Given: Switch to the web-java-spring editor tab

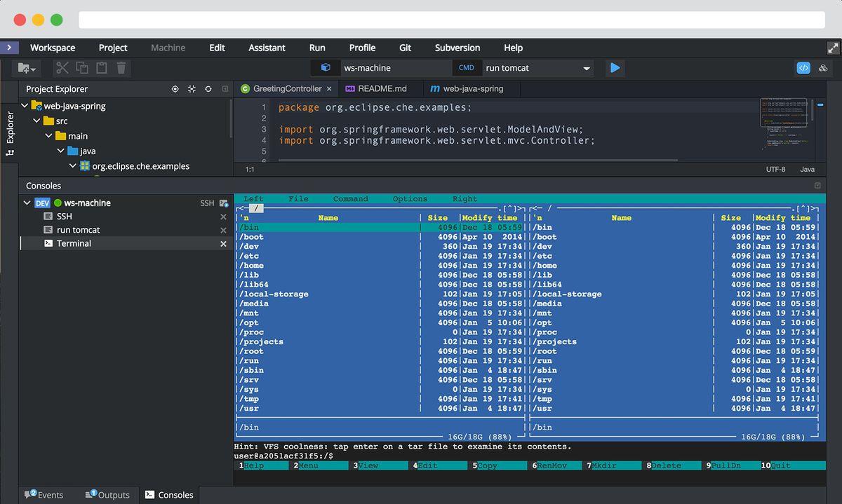Looking at the screenshot, I should tap(470, 89).
